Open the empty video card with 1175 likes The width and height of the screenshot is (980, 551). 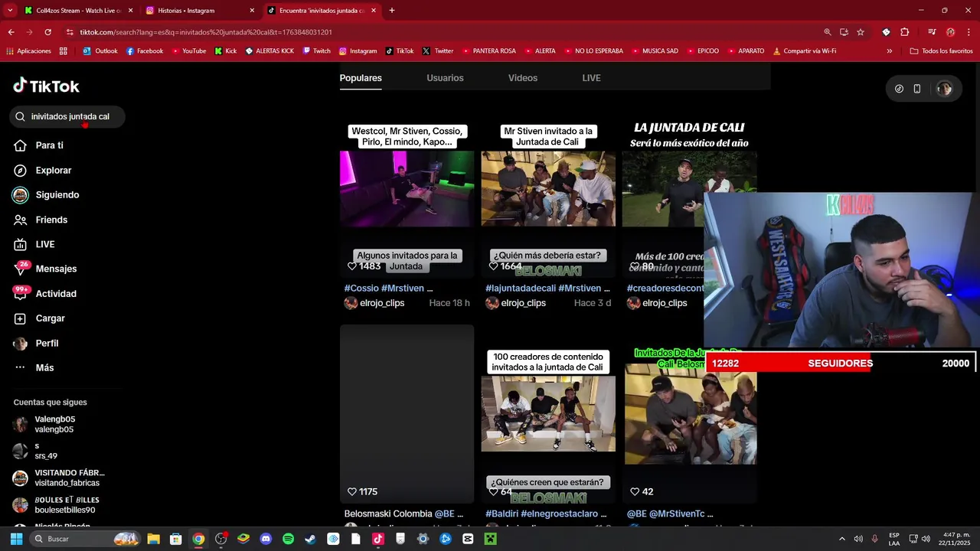click(407, 413)
